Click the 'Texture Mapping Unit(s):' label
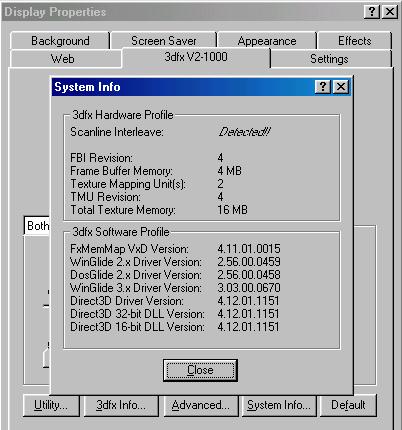This screenshot has width=402, height=430. [128, 184]
